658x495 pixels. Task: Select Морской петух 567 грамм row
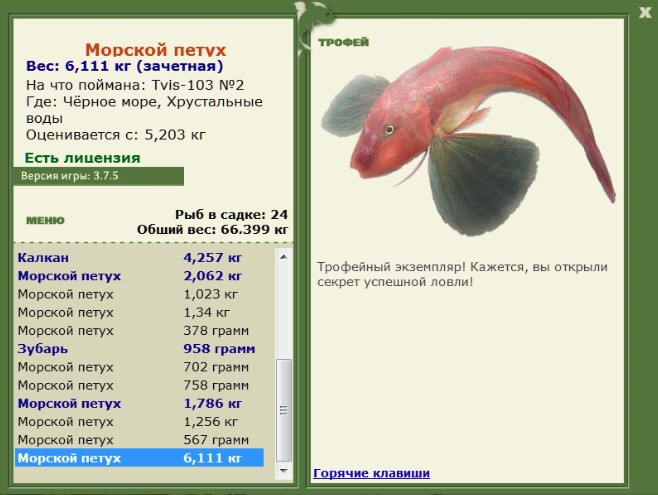coord(139,440)
